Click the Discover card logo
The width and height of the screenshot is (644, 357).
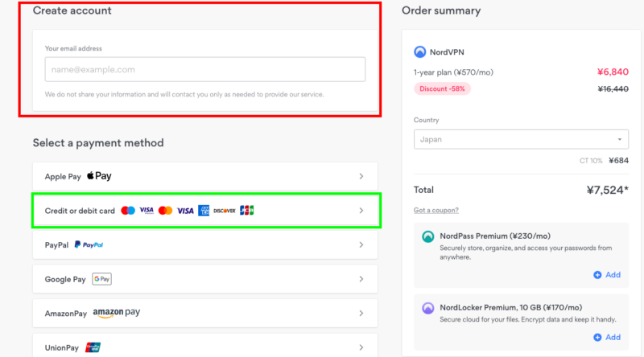[x=225, y=211]
